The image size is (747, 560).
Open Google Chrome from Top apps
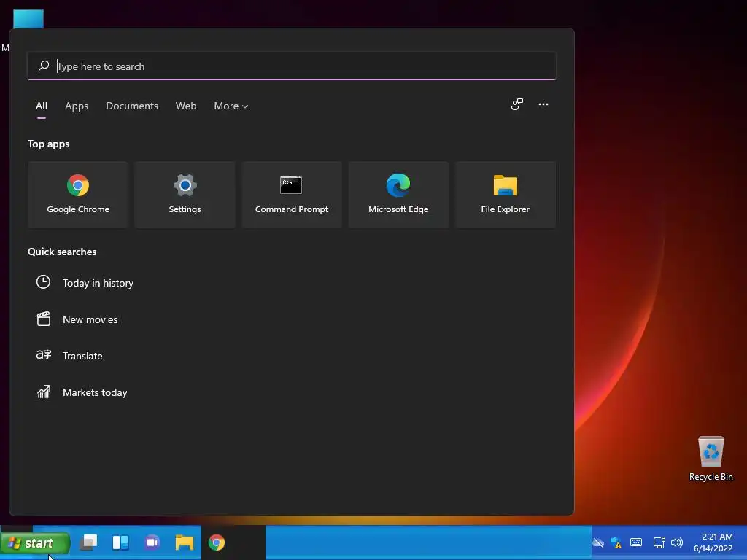78,194
